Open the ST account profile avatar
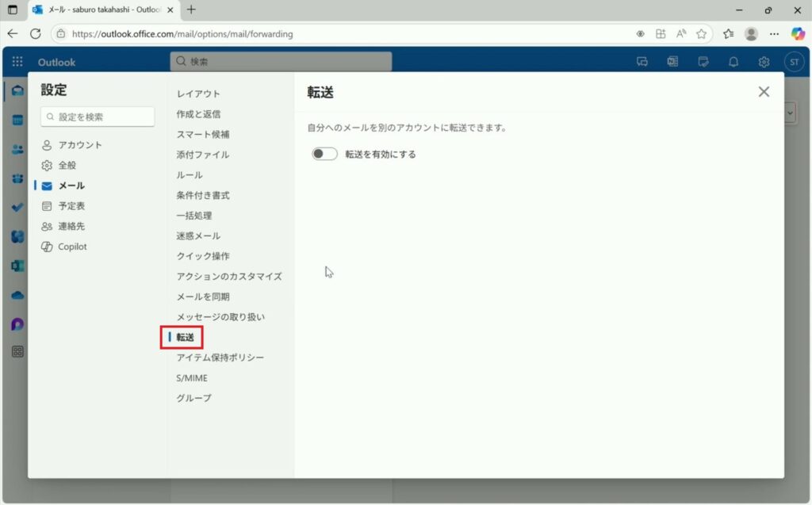Image resolution: width=812 pixels, height=505 pixels. (793, 62)
